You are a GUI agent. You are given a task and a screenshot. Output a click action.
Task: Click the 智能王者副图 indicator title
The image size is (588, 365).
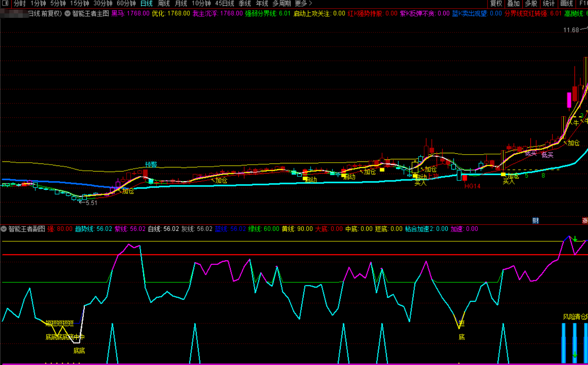pyautogui.click(x=27, y=229)
